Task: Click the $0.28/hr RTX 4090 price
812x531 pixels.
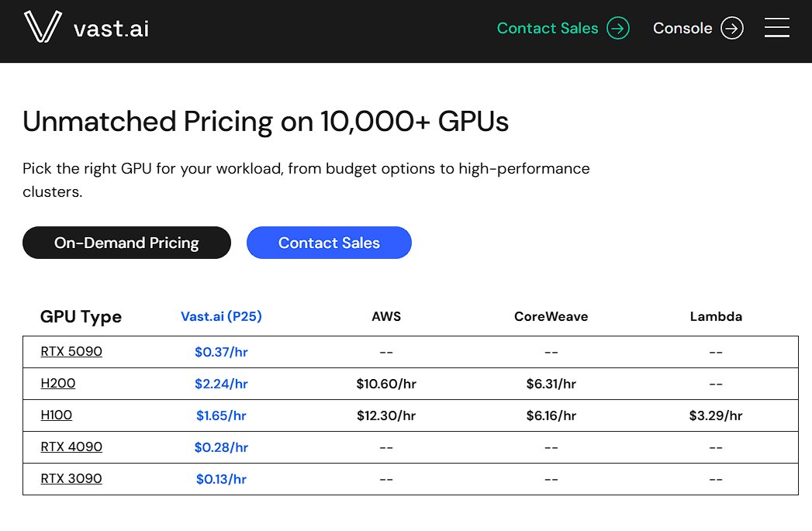Action: coord(221,447)
